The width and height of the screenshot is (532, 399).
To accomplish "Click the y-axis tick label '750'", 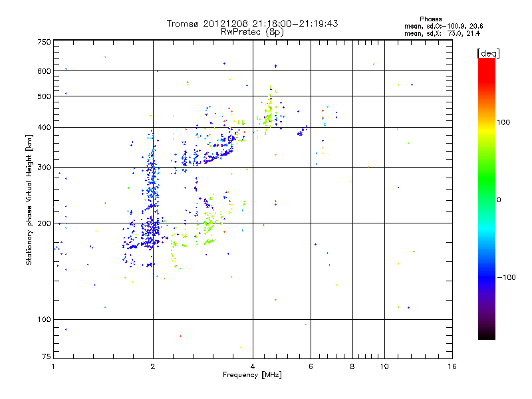I will pyautogui.click(x=44, y=42).
